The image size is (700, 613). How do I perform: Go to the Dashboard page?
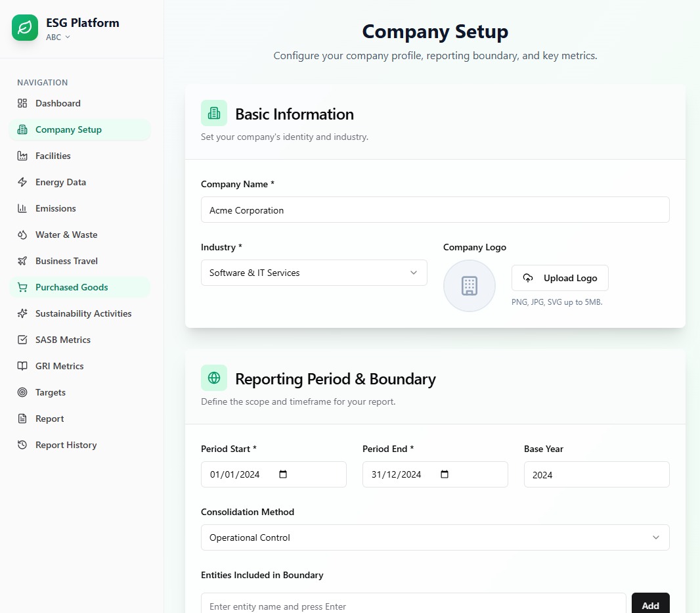click(58, 103)
